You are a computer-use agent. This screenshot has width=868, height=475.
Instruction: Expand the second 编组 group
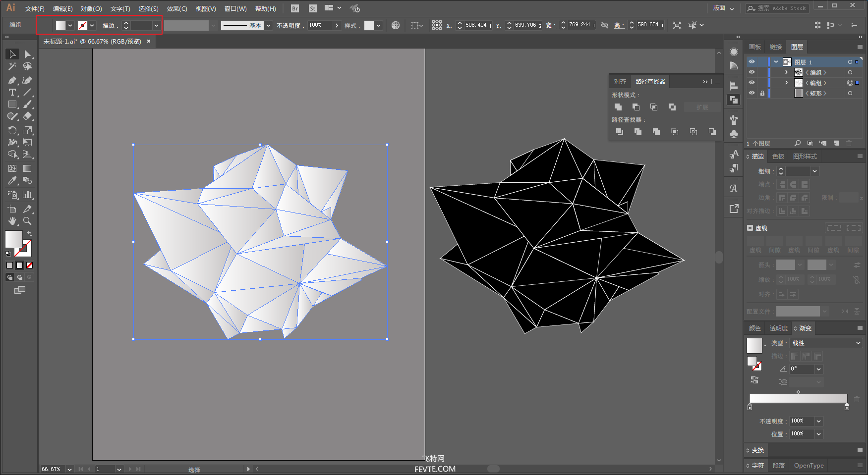787,83
